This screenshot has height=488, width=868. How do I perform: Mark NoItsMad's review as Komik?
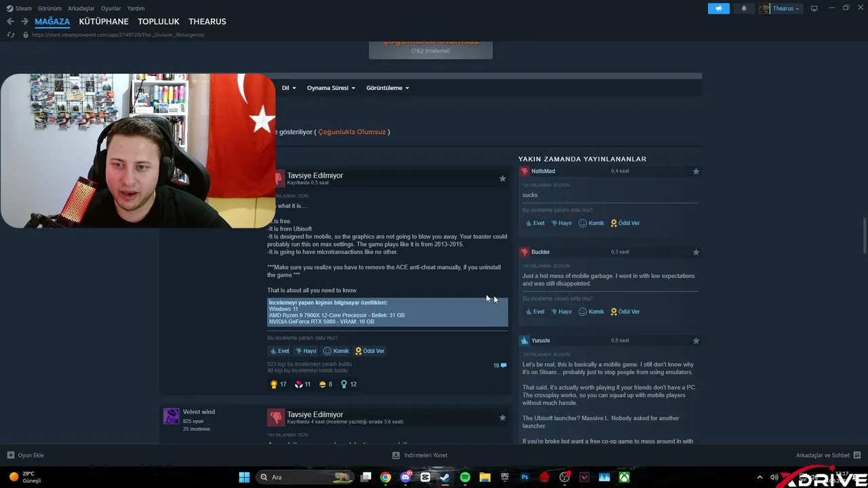click(591, 223)
